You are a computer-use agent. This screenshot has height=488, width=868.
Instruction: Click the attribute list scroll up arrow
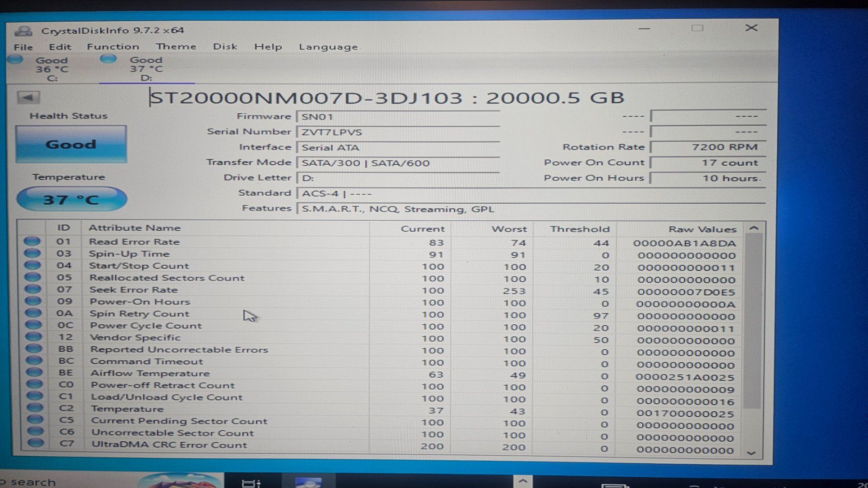(x=754, y=228)
